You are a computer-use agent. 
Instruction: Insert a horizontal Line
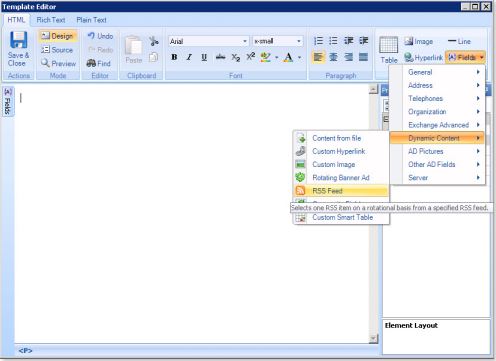click(459, 41)
